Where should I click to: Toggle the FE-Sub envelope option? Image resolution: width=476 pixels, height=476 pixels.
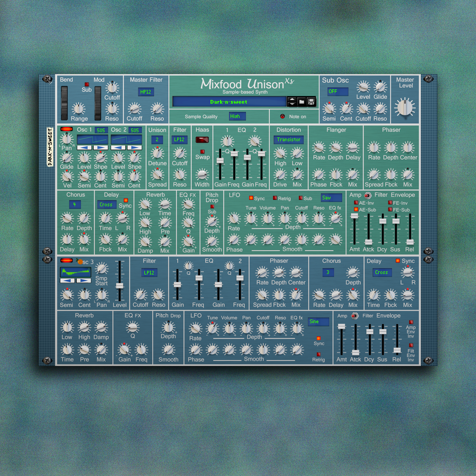390,209
